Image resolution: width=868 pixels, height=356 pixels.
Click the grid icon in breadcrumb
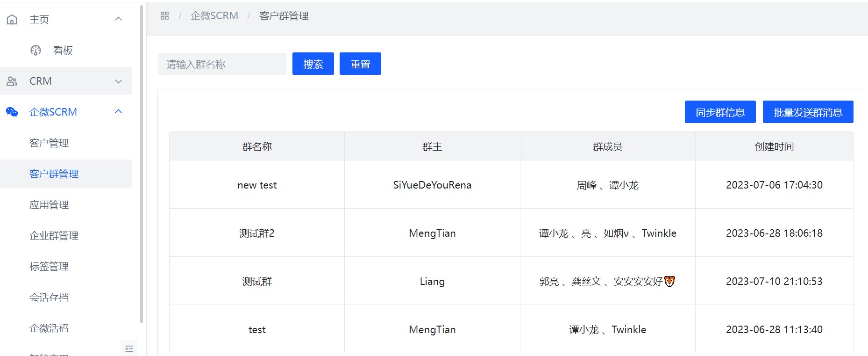(164, 15)
